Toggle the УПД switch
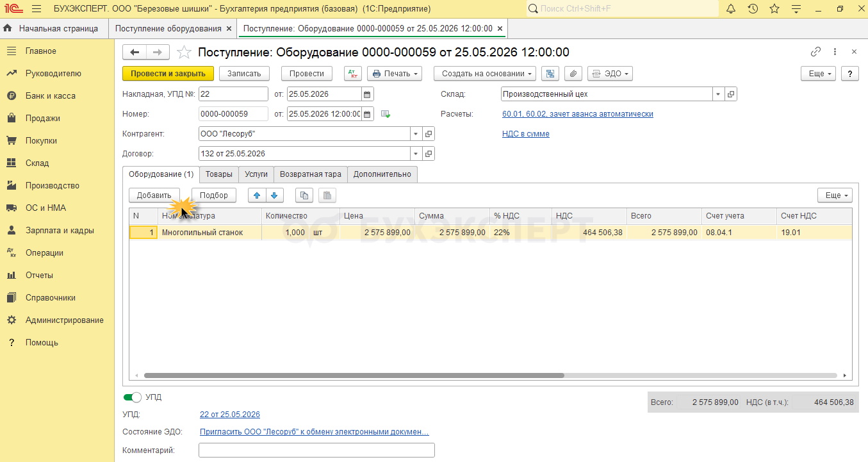This screenshot has height=462, width=868. coord(132,397)
